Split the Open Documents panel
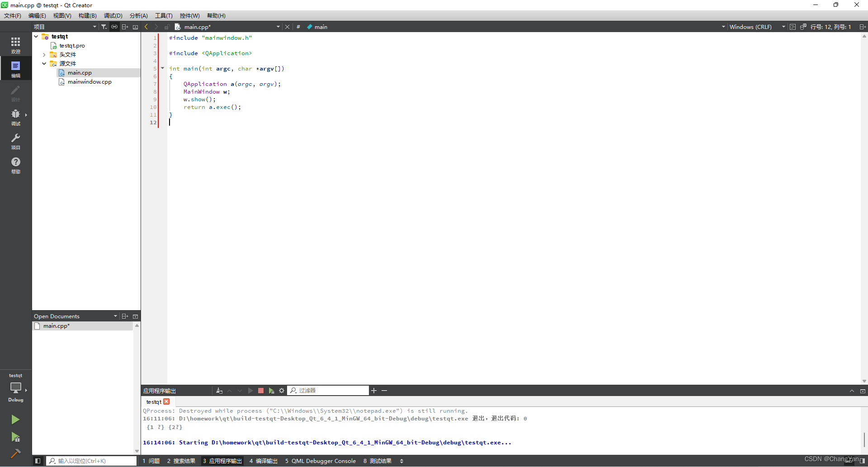This screenshot has height=467, width=868. [x=125, y=316]
